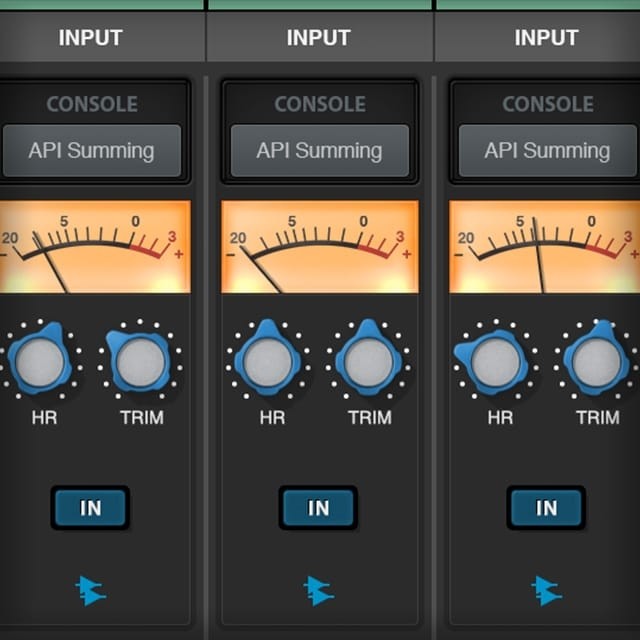Toggle the IN switch on right channel
The width and height of the screenshot is (640, 640).
pyautogui.click(x=546, y=508)
